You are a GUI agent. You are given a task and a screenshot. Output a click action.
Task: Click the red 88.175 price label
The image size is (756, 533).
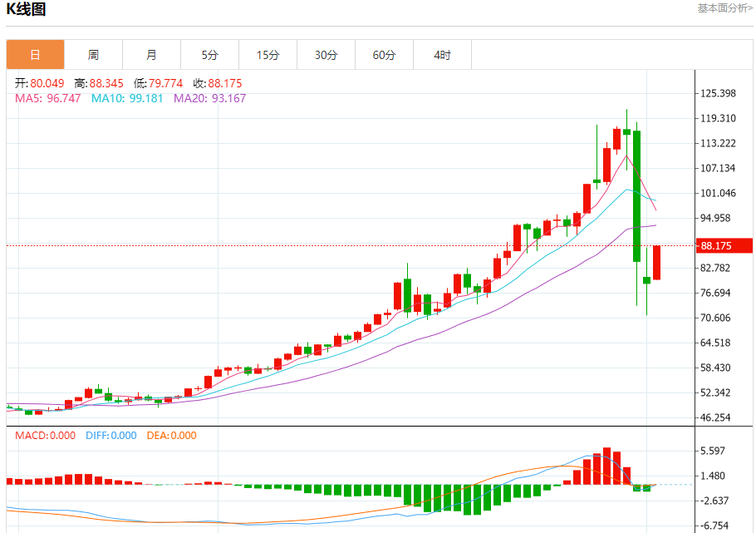(x=724, y=246)
